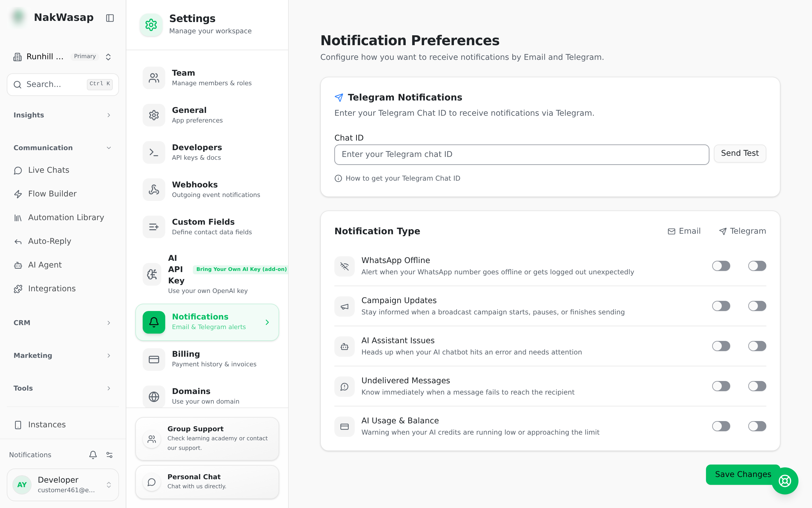Image resolution: width=812 pixels, height=508 pixels.
Task: Click the Settings gear icon in header
Action: (x=151, y=25)
